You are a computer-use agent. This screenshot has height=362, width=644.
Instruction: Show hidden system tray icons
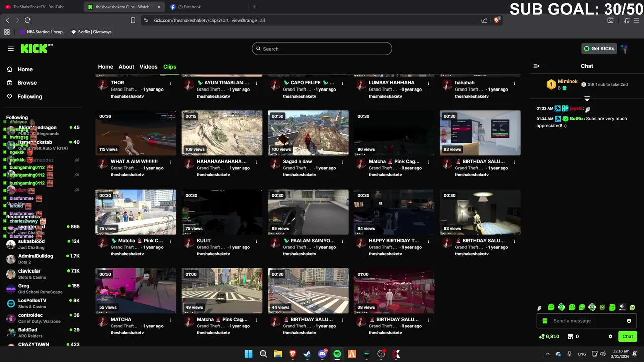[x=547, y=354]
